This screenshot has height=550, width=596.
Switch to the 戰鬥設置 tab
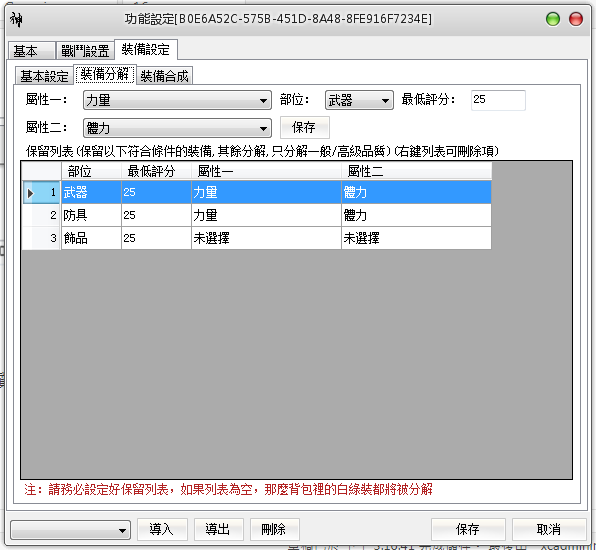(85, 51)
